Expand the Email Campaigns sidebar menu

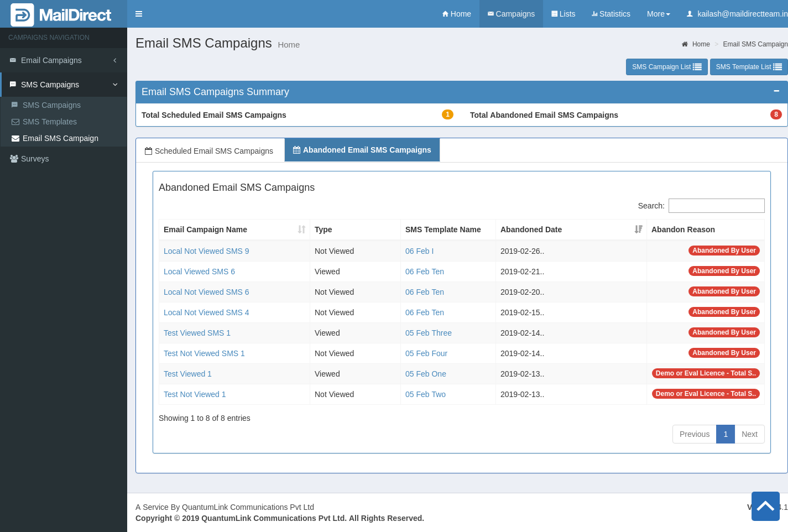(x=64, y=60)
